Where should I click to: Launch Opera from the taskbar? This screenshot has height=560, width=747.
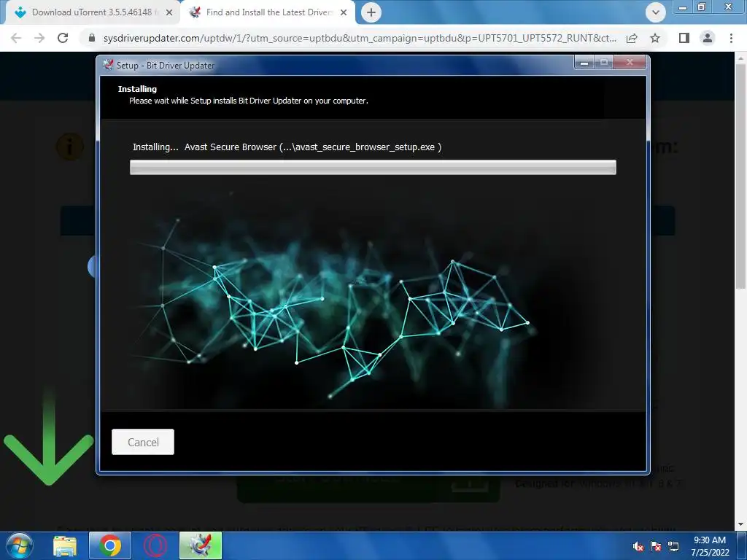tap(155, 545)
